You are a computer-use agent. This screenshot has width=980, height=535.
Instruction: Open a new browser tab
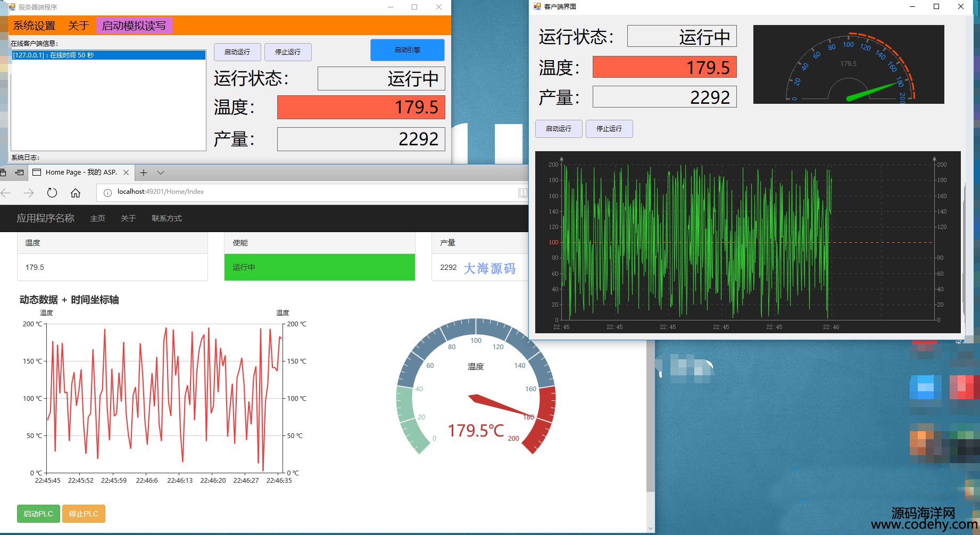point(144,172)
